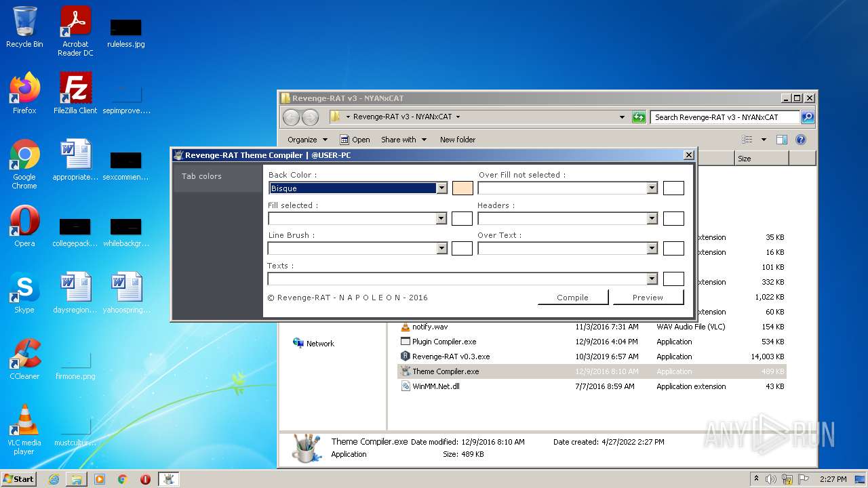868x488 pixels.
Task: Expand the Over Text dropdown
Action: coord(652,248)
